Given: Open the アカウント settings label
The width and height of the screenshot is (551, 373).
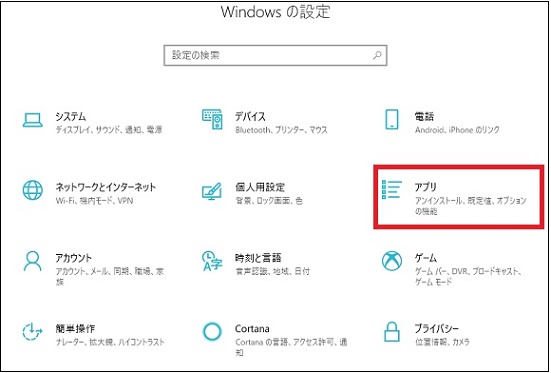Looking at the screenshot, I should 73,258.
